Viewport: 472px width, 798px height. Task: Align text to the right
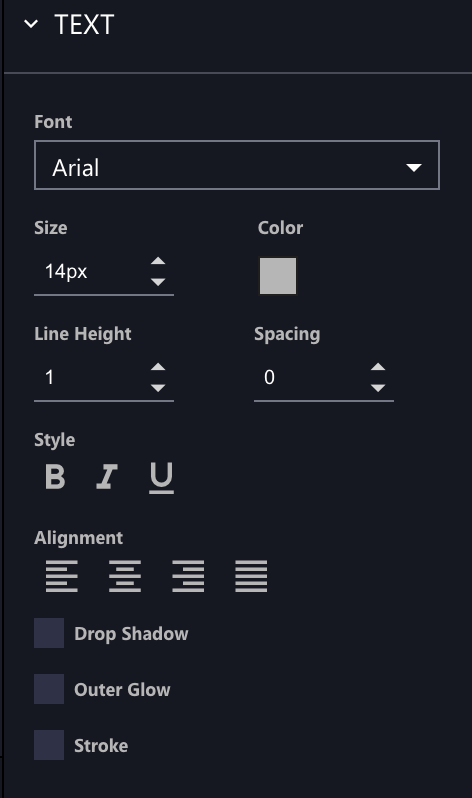pos(188,576)
